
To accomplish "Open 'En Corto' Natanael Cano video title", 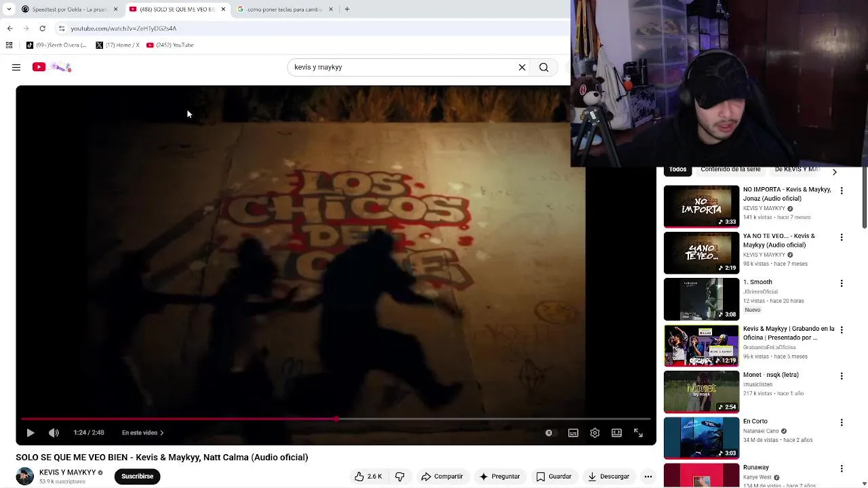I will (755, 422).
